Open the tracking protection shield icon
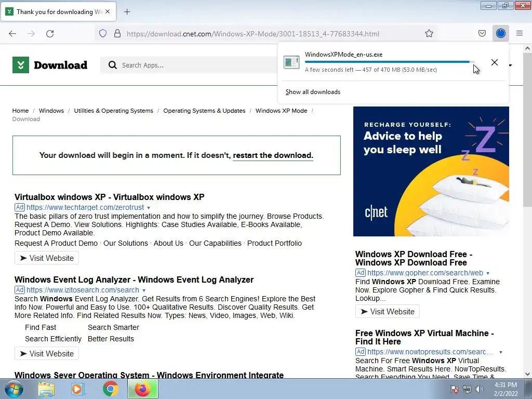This screenshot has height=399, width=532. (x=103, y=33)
